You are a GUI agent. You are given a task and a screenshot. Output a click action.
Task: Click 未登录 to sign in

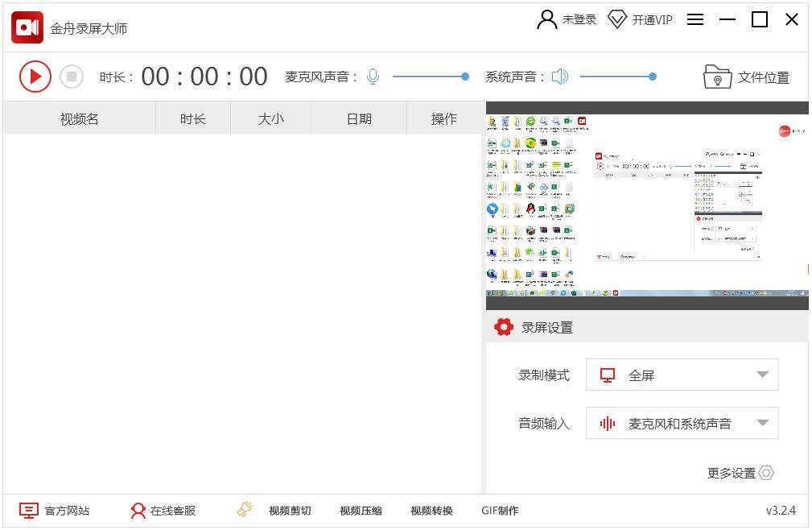576,19
